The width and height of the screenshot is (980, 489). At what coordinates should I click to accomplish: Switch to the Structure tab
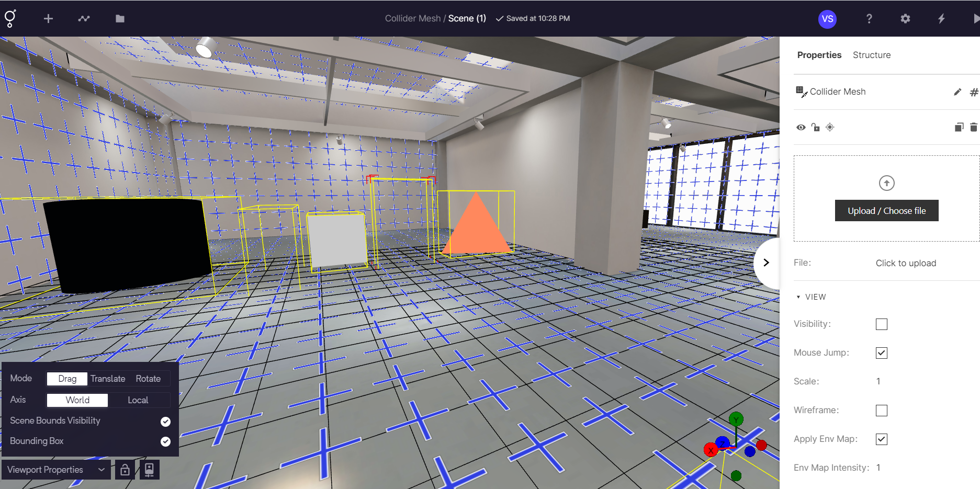[872, 55]
